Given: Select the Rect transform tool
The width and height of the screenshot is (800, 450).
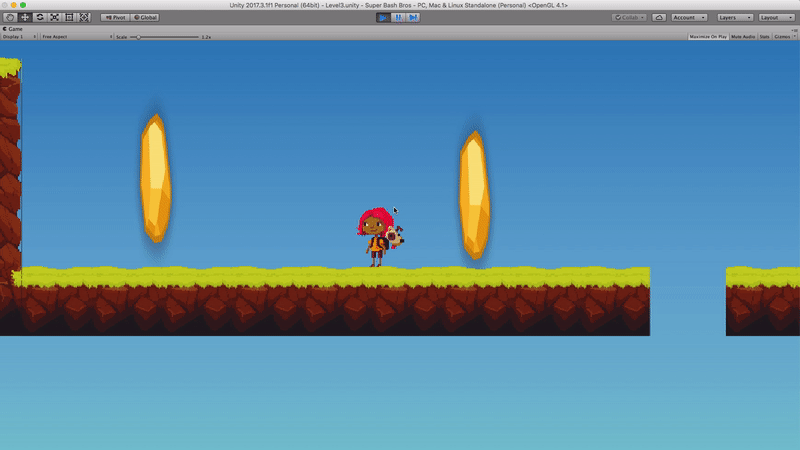Looking at the screenshot, I should pyautogui.click(x=69, y=17).
